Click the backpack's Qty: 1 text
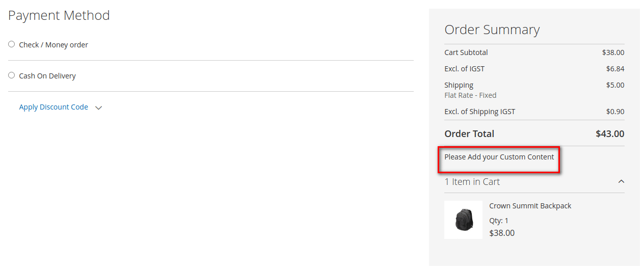Image resolution: width=644 pixels, height=269 pixels. pyautogui.click(x=499, y=221)
